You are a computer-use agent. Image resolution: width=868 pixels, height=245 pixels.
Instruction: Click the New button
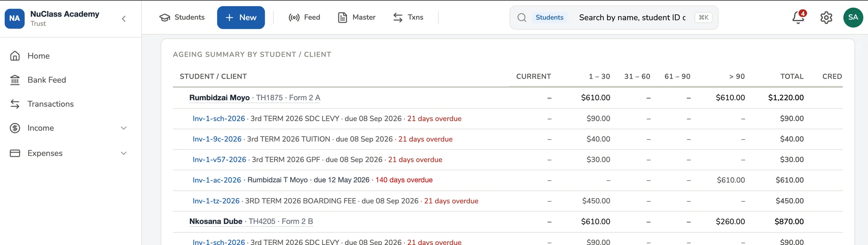coord(241,17)
